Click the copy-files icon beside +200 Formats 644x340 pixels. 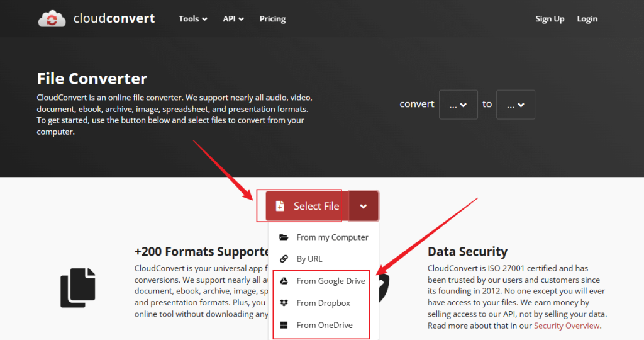click(x=78, y=288)
